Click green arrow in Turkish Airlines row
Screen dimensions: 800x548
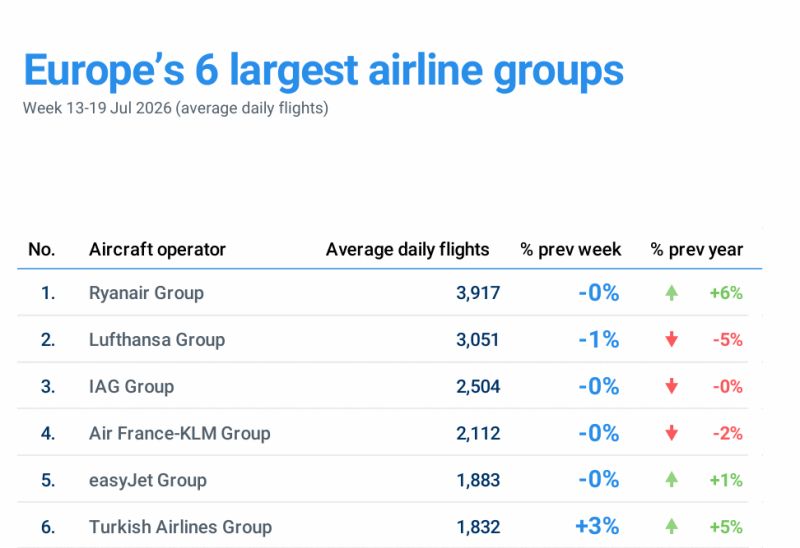click(671, 527)
